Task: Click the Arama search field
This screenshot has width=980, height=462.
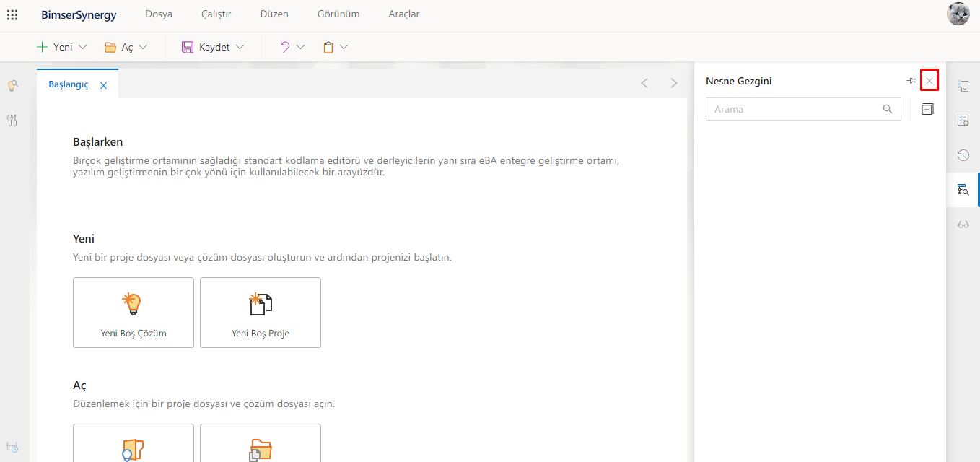Action: coord(794,110)
